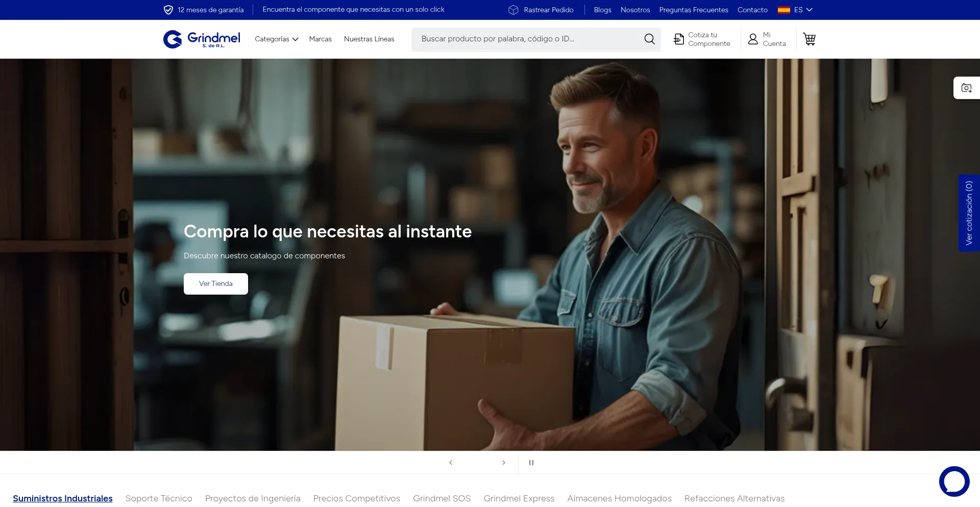The image size is (980, 507).
Task: Open Mi Cuenta user icon
Action: [x=753, y=39]
